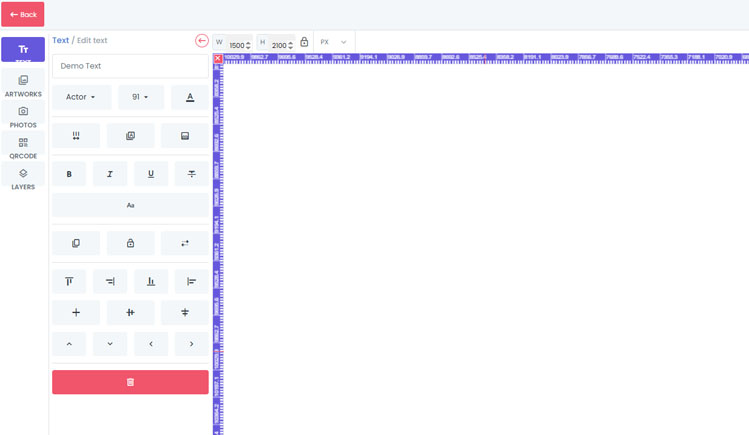The image size is (749, 435).
Task: Select the Text tool in the sidebar
Action: pos(23,49)
